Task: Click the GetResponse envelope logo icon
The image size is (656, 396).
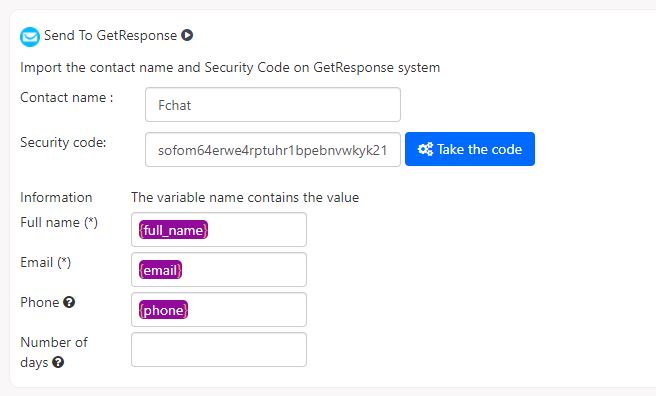Action: click(x=30, y=37)
